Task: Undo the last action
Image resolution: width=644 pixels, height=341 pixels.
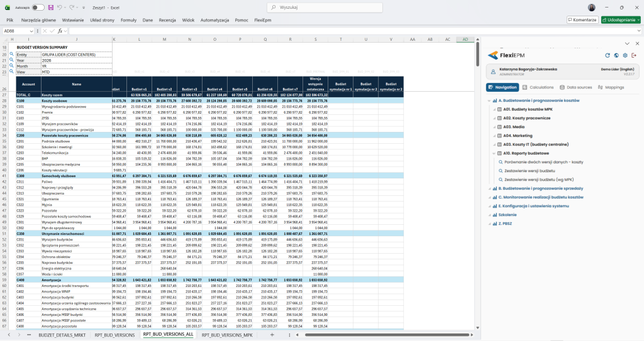Action: point(60,8)
